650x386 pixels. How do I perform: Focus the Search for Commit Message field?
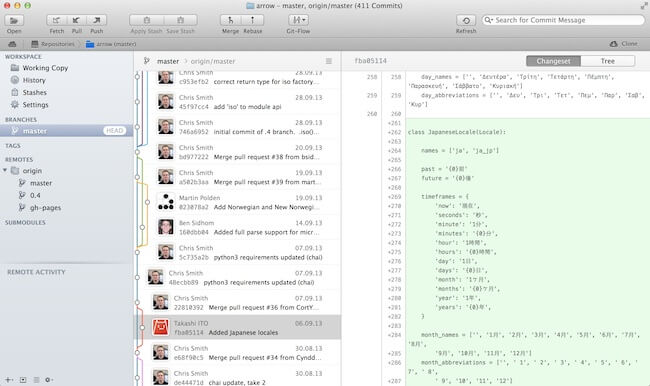click(x=563, y=20)
